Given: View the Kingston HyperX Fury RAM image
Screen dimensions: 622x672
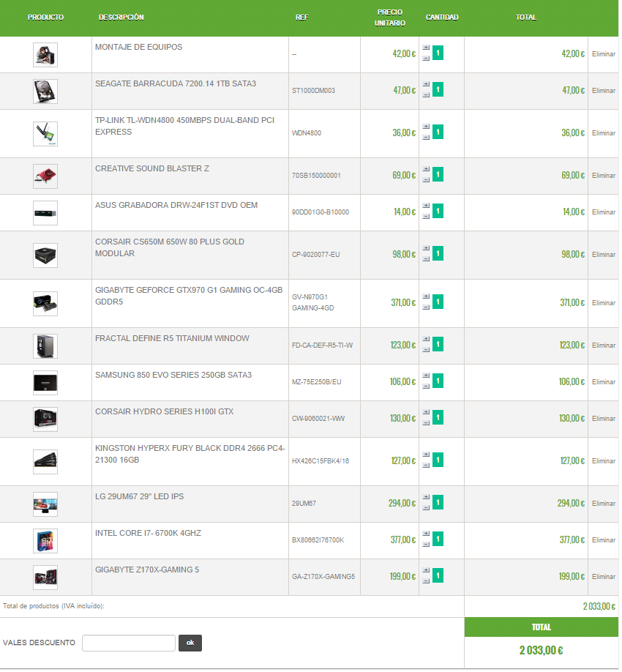Looking at the screenshot, I should [x=45, y=462].
